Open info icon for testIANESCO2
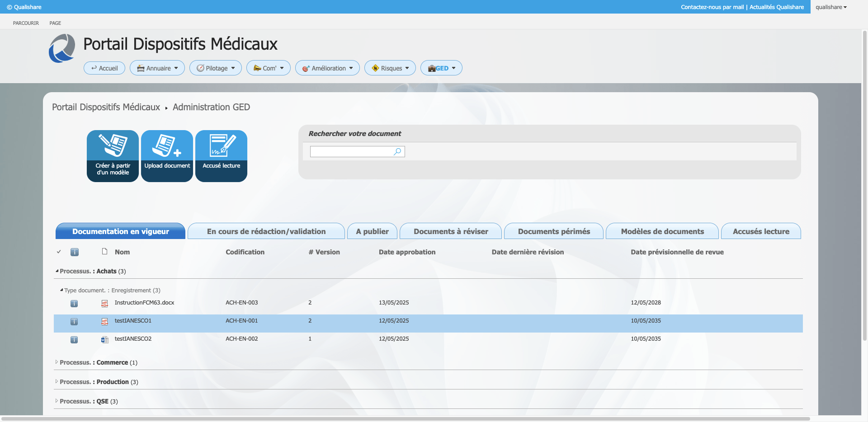Screen dimensions: 868x422 coord(74,340)
